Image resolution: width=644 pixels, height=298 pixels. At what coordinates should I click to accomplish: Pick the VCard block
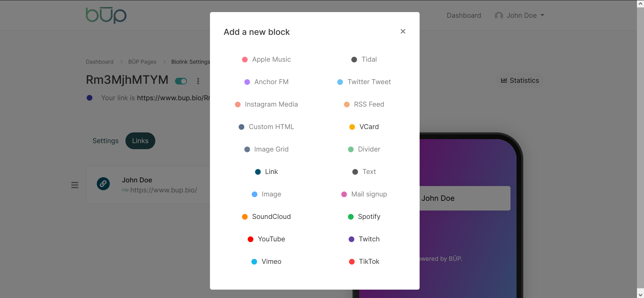[364, 127]
